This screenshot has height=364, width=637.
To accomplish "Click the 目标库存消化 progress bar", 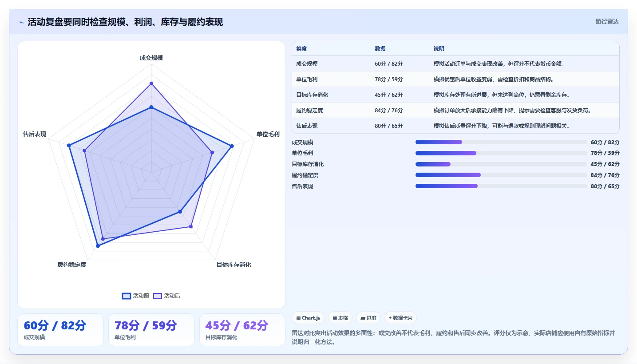I will coord(501,164).
